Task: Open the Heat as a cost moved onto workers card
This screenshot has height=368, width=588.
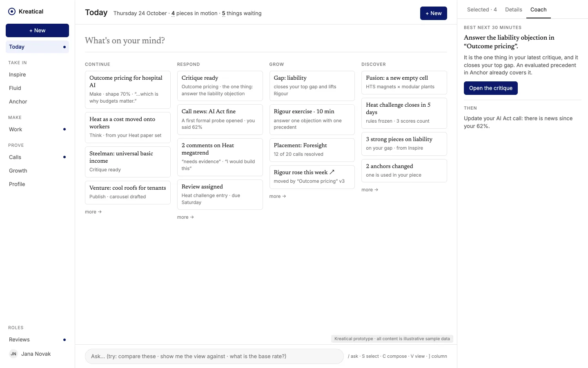Action: click(x=128, y=128)
